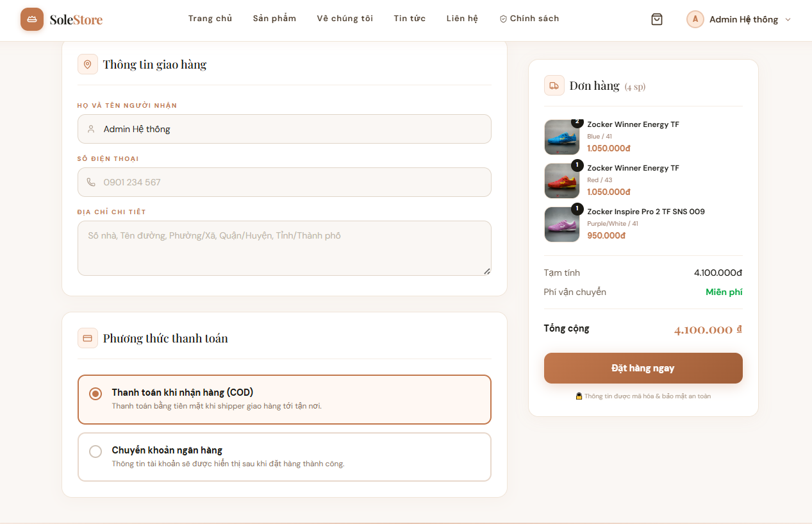This screenshot has width=812, height=524.
Task: Click the red Zocker Winner shoe thumbnail
Action: [561, 181]
